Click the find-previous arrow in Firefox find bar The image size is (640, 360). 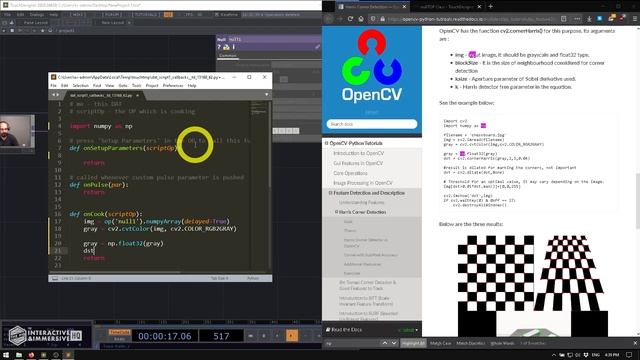(384, 343)
